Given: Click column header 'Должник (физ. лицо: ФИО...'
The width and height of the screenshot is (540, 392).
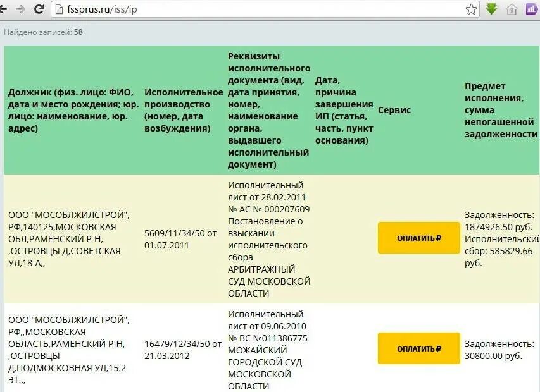Looking at the screenshot, I should [73, 111].
